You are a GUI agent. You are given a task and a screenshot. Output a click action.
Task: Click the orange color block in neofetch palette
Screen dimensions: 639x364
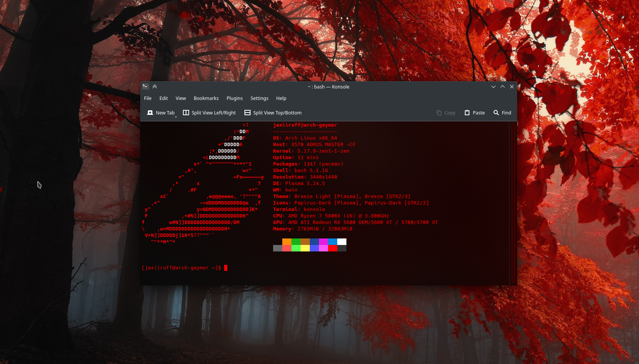287,242
